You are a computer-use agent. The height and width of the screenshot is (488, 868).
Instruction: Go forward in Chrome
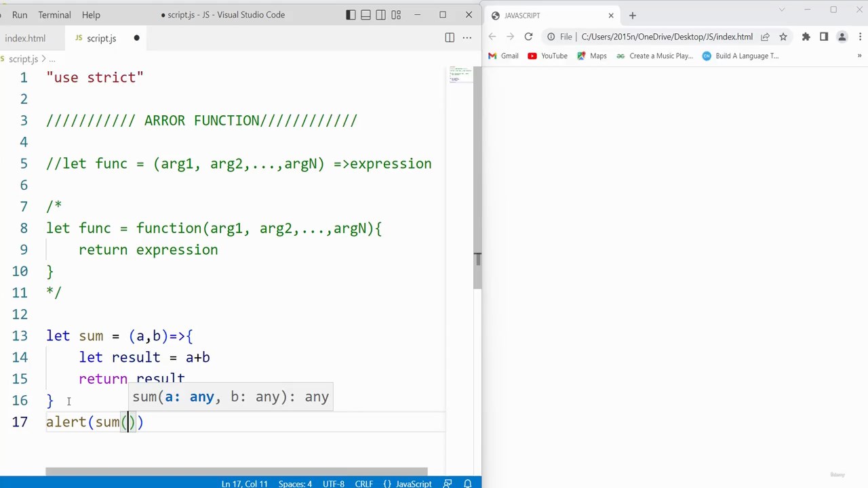[x=510, y=37]
